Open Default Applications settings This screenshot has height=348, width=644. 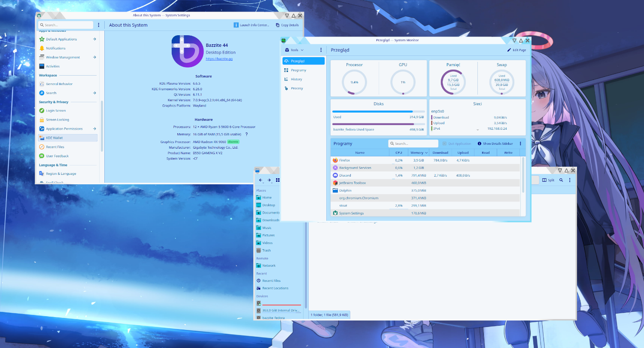68,39
